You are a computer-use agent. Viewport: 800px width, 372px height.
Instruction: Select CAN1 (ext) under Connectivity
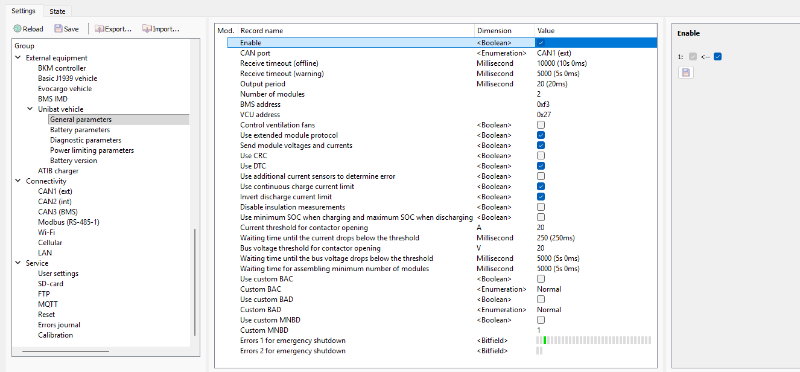55,191
